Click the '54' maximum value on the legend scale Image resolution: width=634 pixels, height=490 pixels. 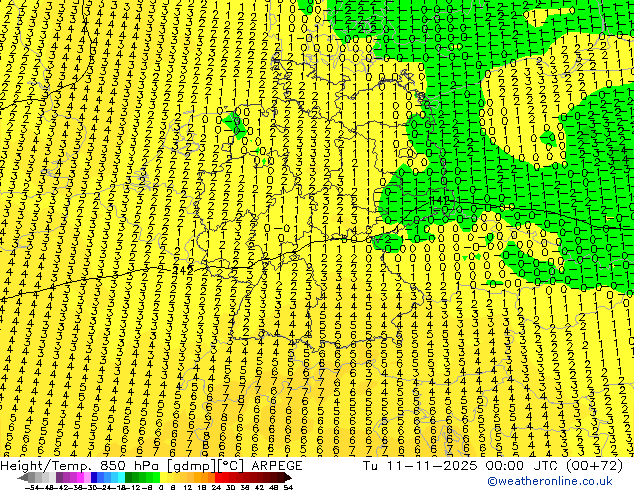(288, 487)
